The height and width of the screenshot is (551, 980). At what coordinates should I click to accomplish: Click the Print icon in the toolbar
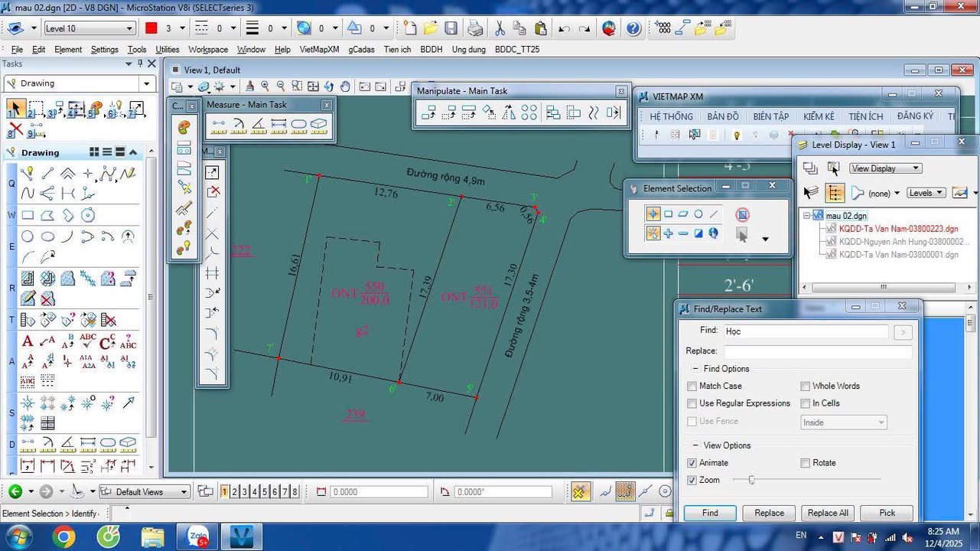tap(475, 29)
